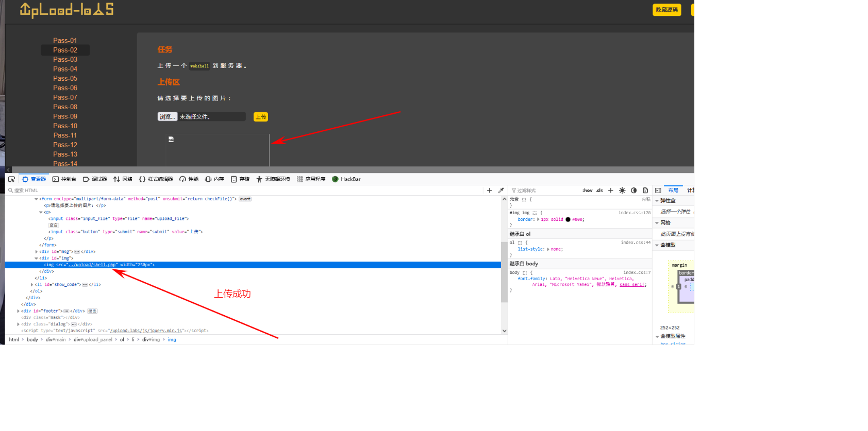Screen dimensions: 868x431
Task: Toggle dark color scheme simulation (half-circle icon)
Action: (x=634, y=191)
